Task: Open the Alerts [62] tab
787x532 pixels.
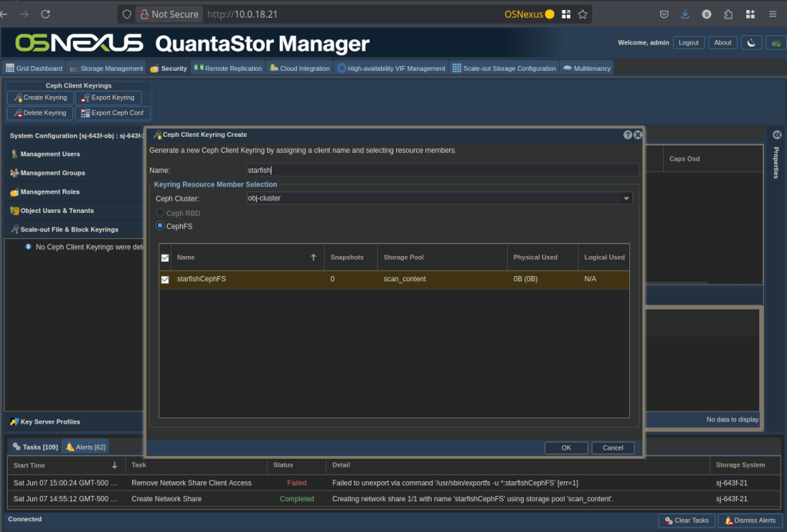Action: pos(86,447)
